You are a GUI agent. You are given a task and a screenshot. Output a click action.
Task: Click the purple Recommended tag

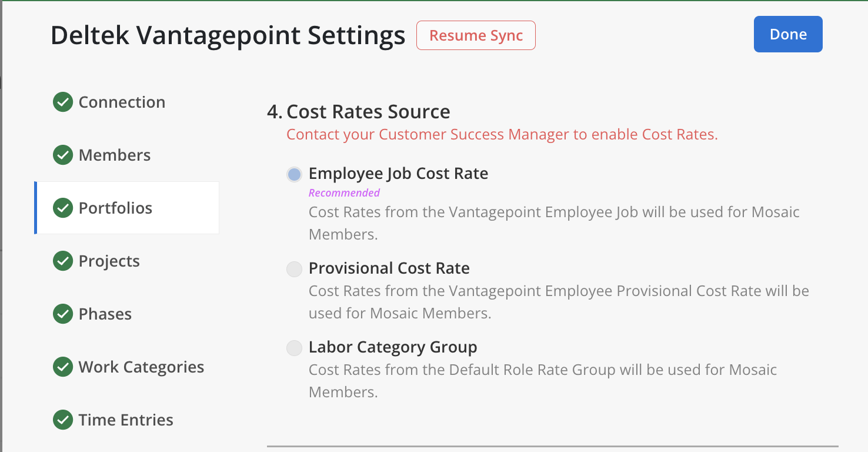pyautogui.click(x=344, y=192)
